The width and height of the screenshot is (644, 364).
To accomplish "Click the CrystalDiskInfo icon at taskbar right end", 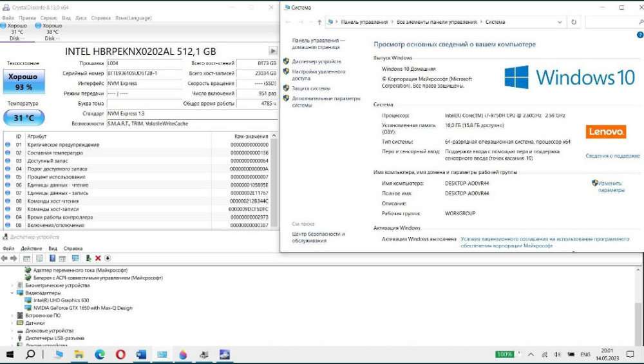I will (x=224, y=354).
